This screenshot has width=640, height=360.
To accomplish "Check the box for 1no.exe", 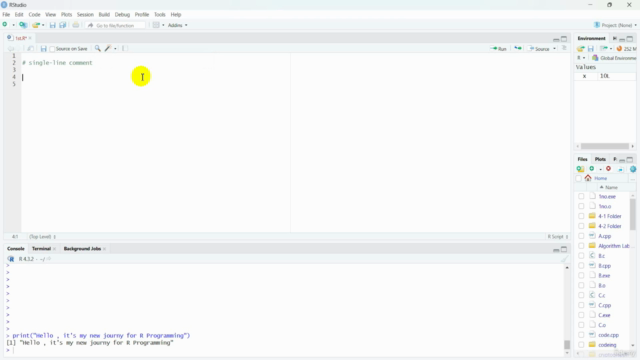I will (x=581, y=196).
